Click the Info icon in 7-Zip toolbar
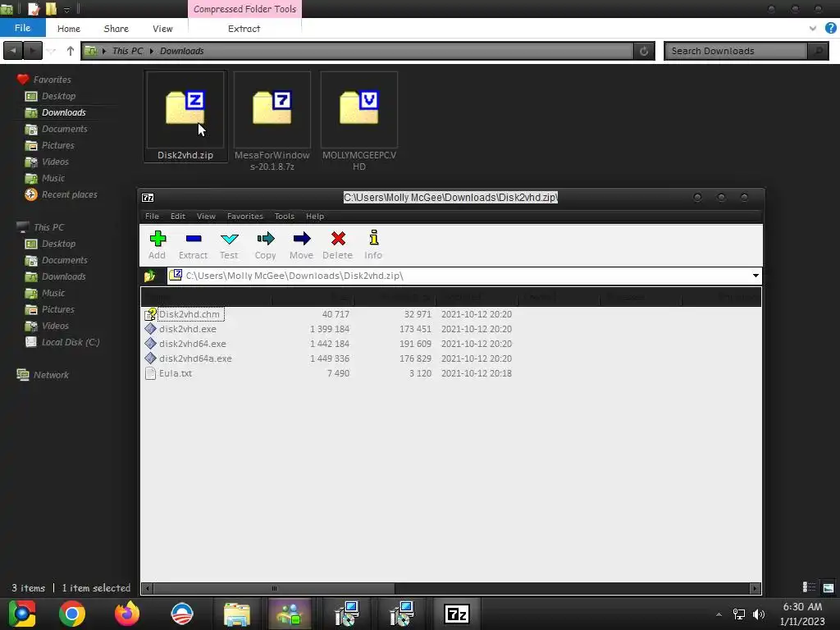Screen dimensions: 840x630 click(x=373, y=238)
